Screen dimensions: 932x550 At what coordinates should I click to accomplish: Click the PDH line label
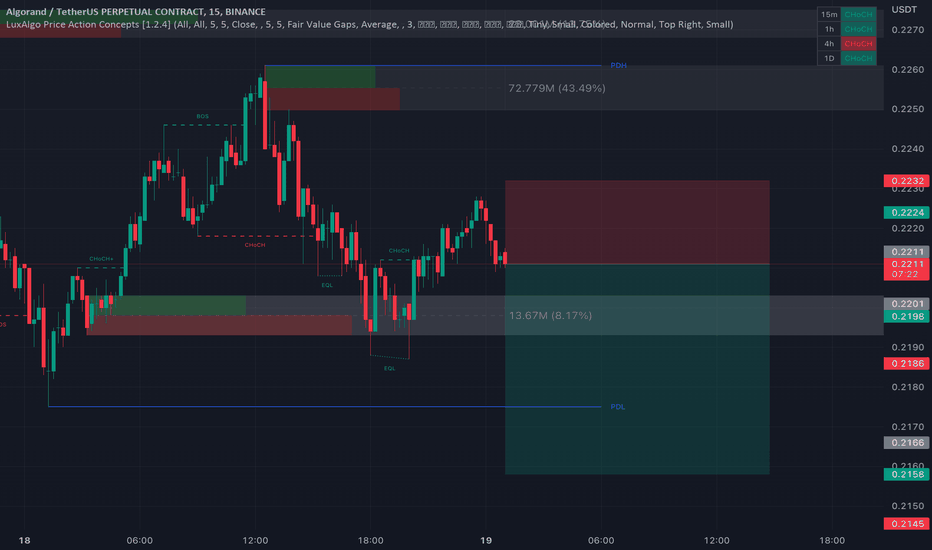pyautogui.click(x=618, y=65)
